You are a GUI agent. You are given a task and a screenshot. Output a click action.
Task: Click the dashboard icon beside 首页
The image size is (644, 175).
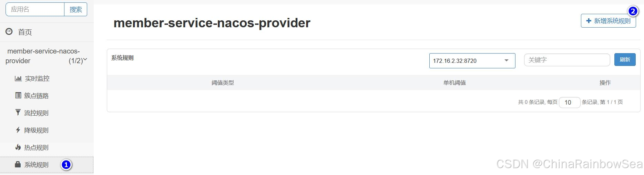tap(9, 32)
